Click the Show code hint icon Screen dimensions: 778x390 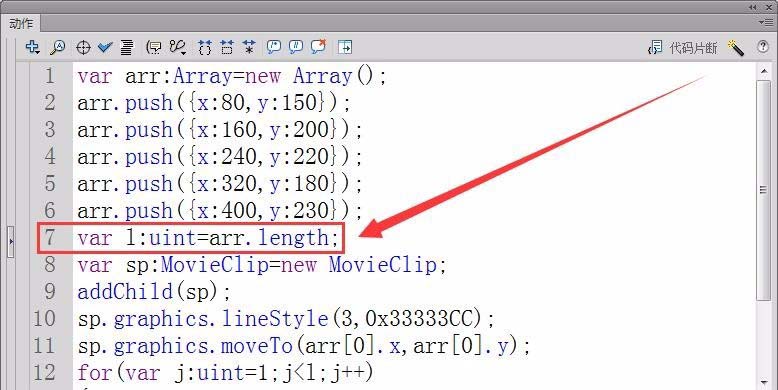[154, 47]
